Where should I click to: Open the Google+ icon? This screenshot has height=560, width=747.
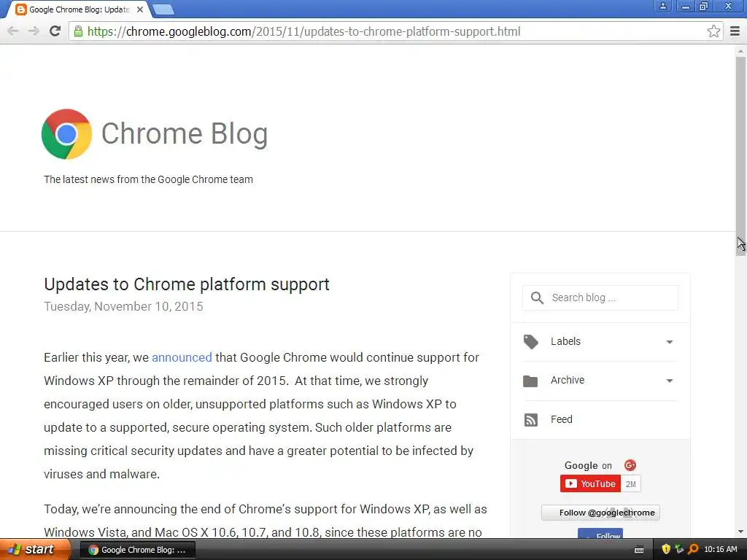coord(630,465)
